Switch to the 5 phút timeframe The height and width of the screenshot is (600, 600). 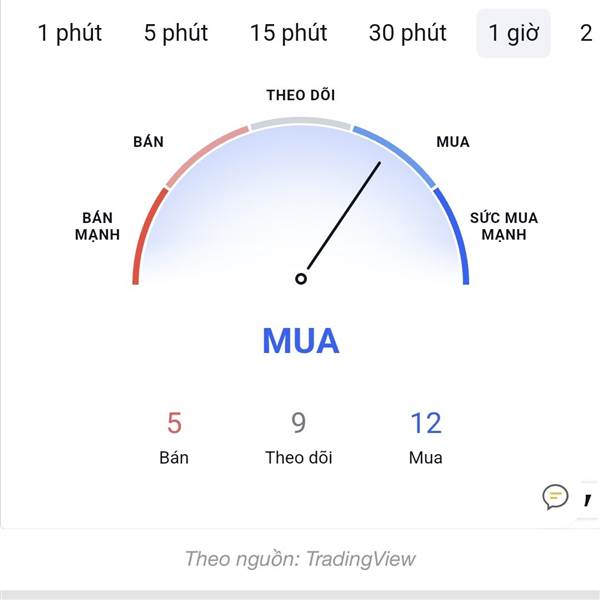176,33
